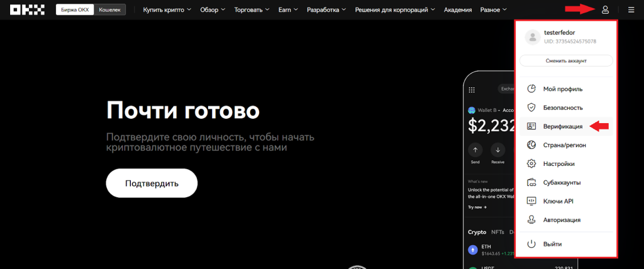Click the grid dots icon on the phone mockup

tap(472, 89)
